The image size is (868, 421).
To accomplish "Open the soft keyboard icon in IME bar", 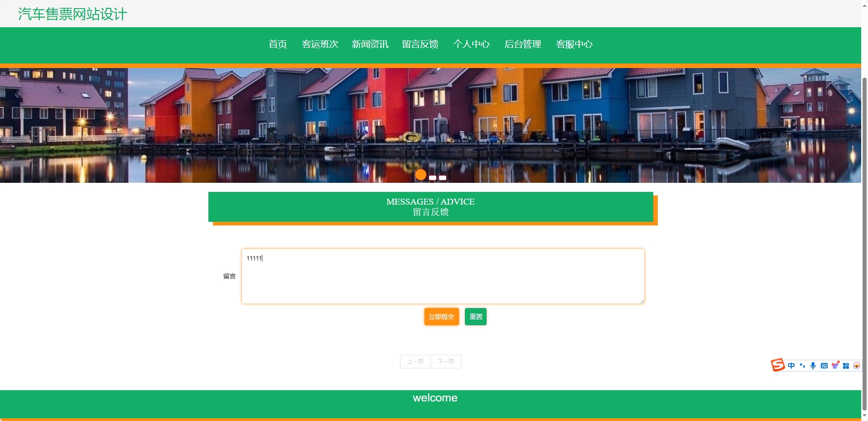I will (x=824, y=366).
